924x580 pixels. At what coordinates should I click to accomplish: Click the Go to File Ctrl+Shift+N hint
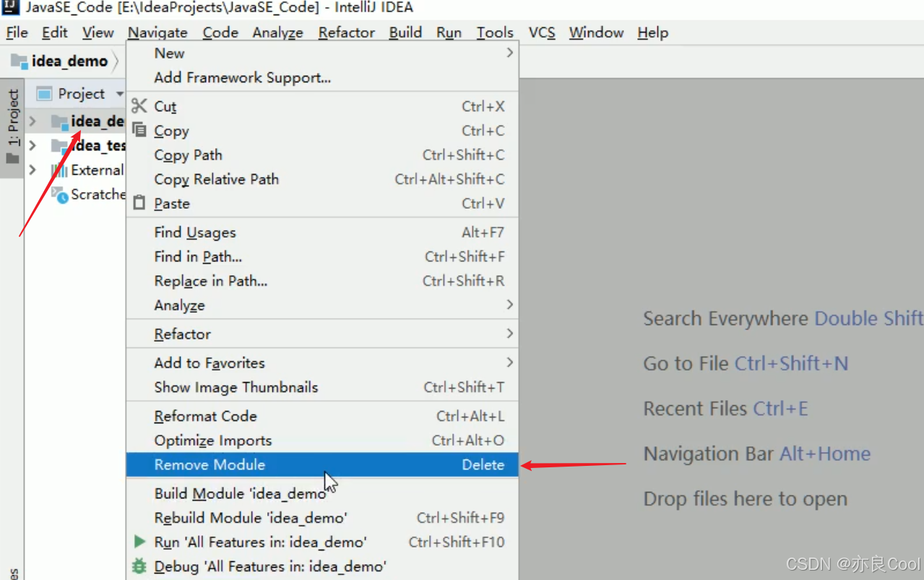point(746,363)
